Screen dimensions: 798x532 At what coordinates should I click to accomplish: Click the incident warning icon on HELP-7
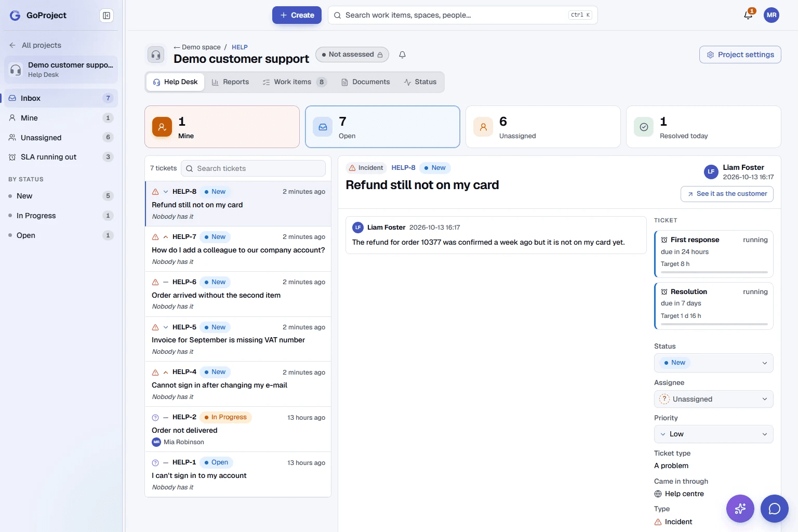point(155,237)
